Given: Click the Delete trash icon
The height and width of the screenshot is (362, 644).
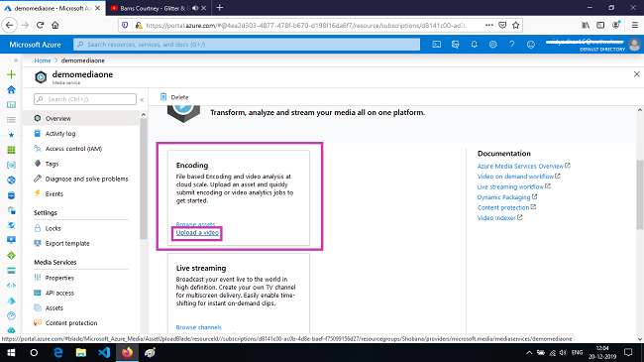Looking at the screenshot, I should pos(163,97).
